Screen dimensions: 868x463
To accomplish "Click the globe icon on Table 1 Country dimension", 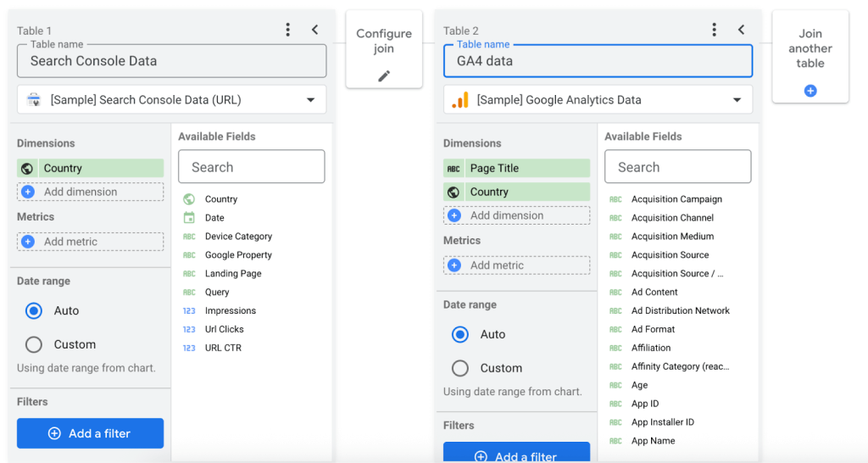I will coord(27,169).
